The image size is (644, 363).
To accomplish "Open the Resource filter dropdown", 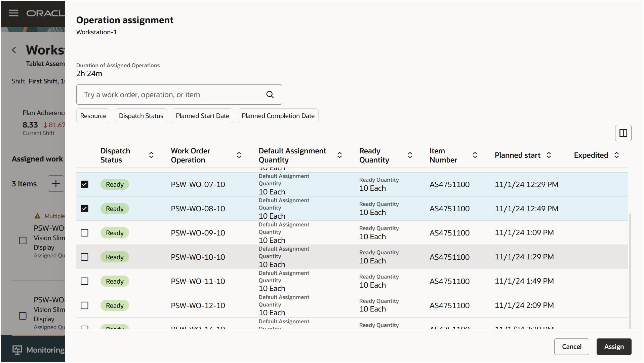I will point(93,116).
